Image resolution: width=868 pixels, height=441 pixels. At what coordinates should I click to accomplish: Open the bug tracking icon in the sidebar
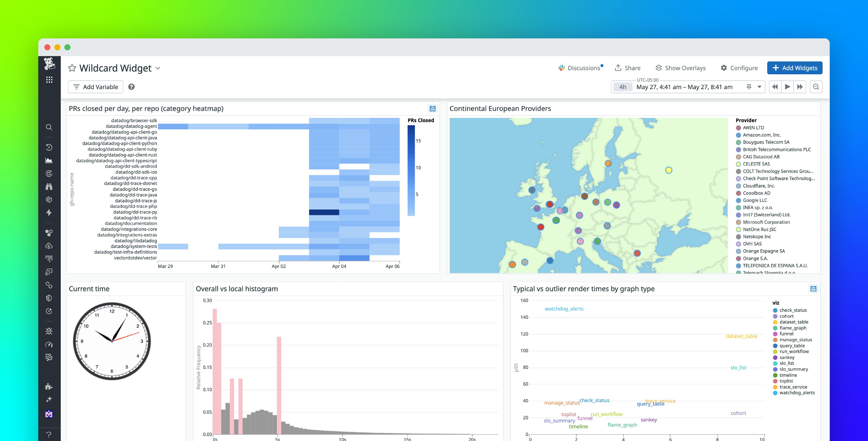point(49,331)
